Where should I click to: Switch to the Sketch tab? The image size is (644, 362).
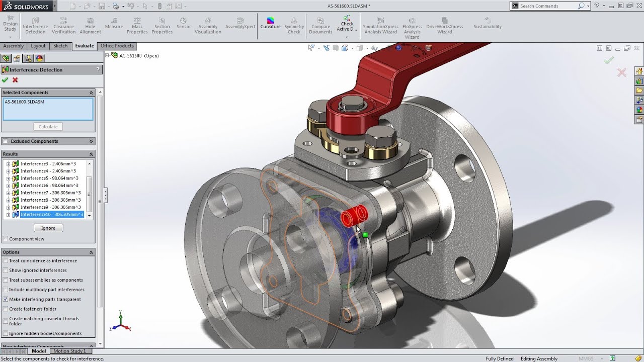tap(60, 46)
